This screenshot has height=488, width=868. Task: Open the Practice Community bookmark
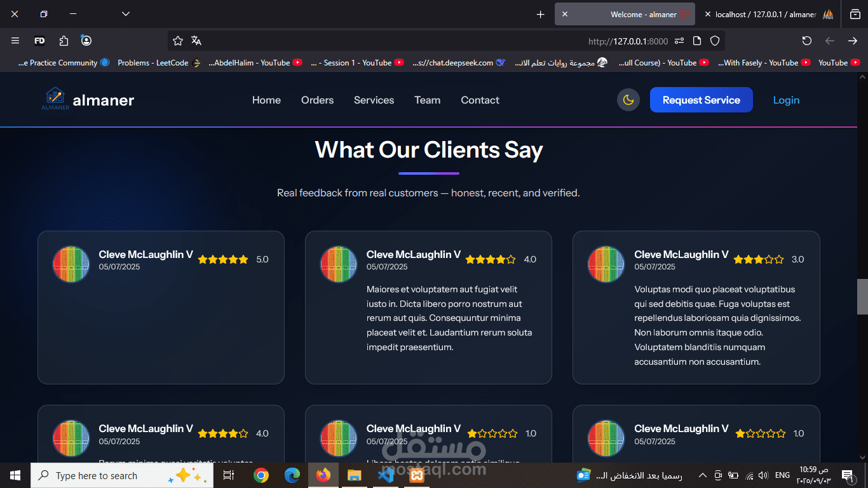point(64,62)
